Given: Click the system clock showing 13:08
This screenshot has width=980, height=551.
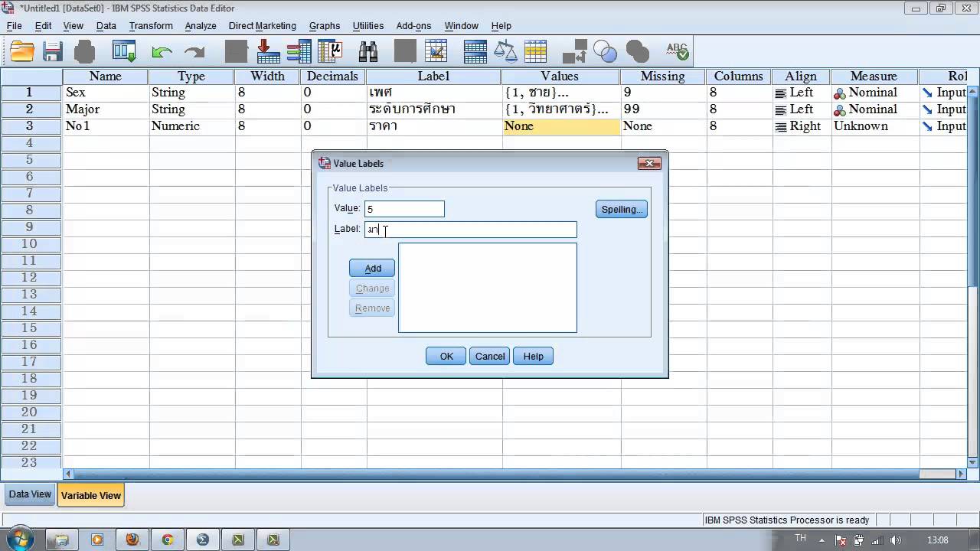Looking at the screenshot, I should 938,540.
